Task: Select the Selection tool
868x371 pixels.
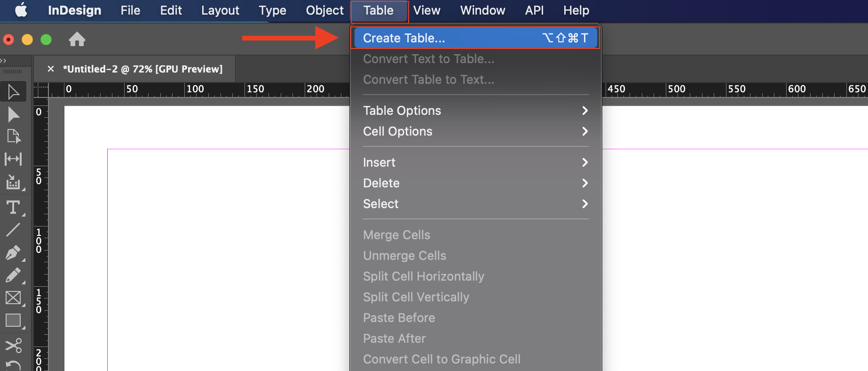Action: (x=14, y=92)
